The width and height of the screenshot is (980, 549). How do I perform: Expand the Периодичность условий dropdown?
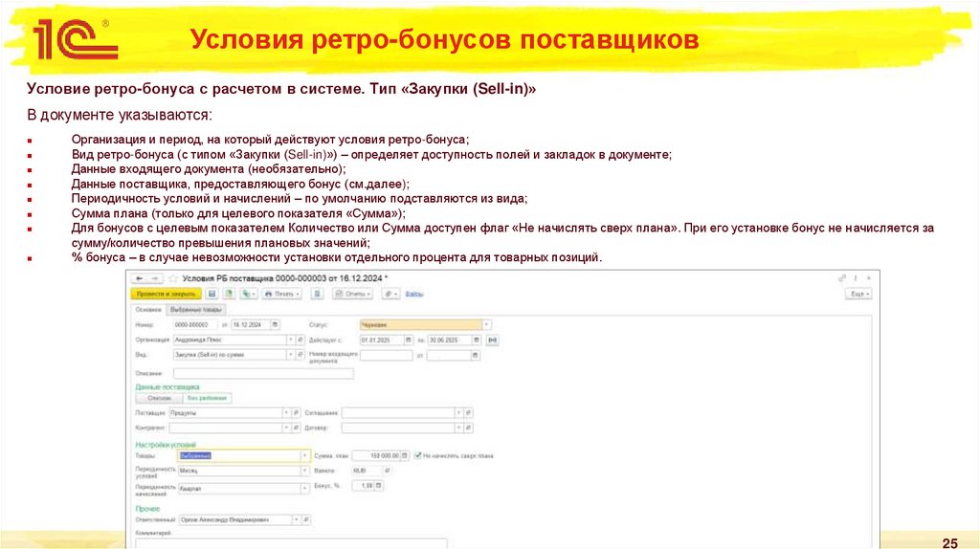coord(304,471)
